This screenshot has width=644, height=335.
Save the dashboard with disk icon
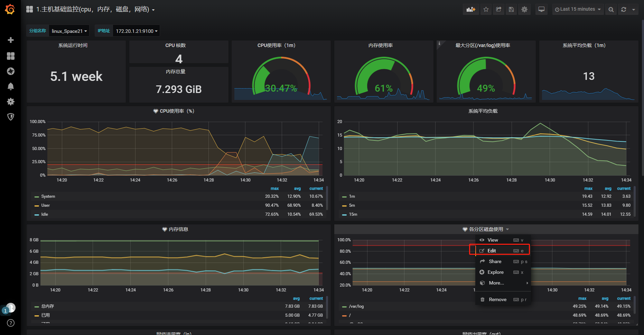511,9
